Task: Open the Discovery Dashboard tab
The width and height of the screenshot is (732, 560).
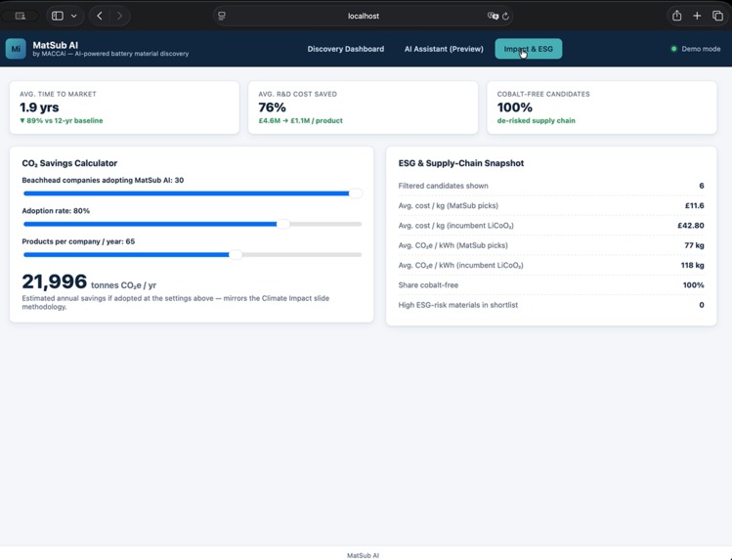Action: point(345,49)
